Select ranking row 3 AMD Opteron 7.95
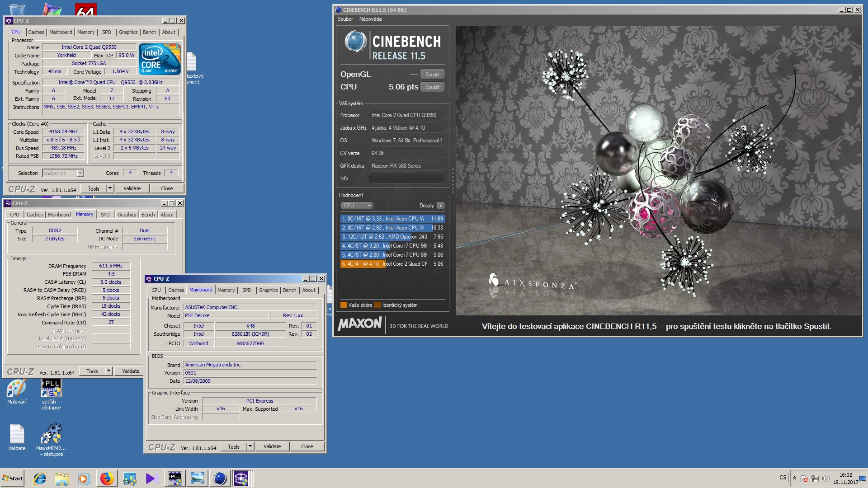Image resolution: width=868 pixels, height=488 pixels. point(392,237)
